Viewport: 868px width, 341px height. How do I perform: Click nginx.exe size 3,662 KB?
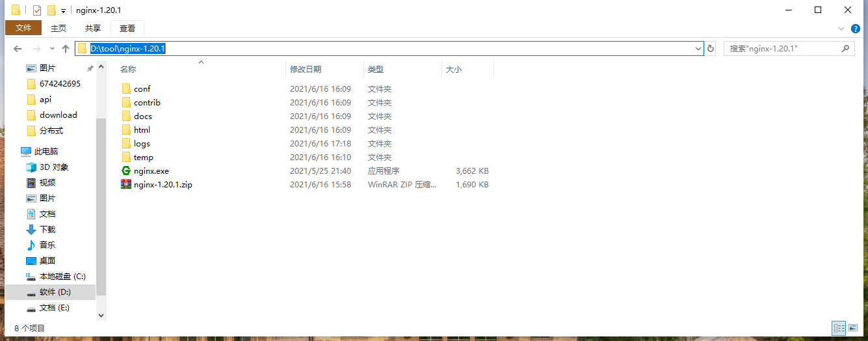click(x=472, y=170)
